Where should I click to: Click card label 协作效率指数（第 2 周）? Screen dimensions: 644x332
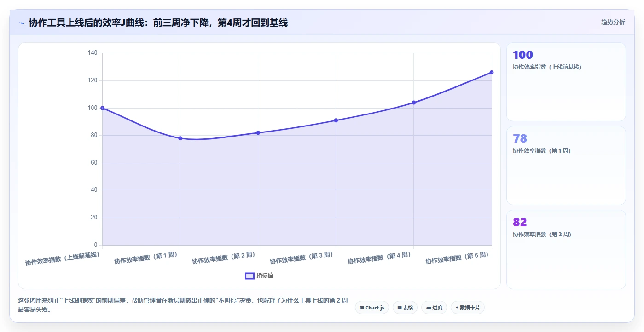542,235
